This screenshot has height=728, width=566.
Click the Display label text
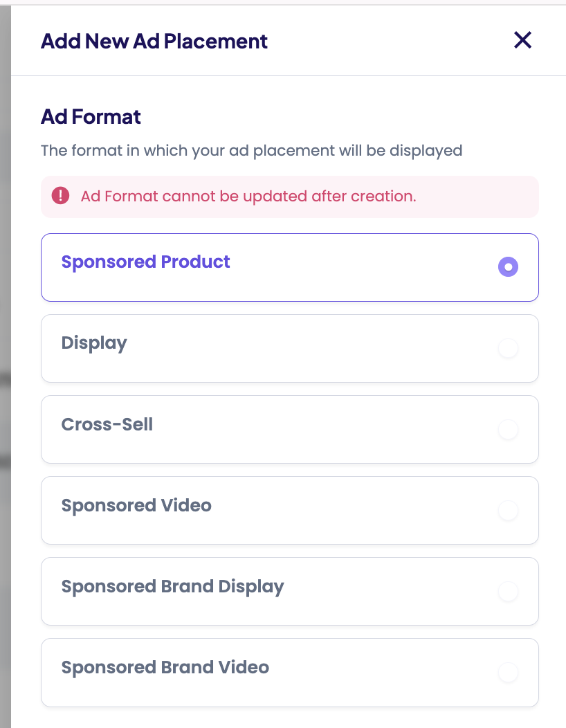point(94,343)
